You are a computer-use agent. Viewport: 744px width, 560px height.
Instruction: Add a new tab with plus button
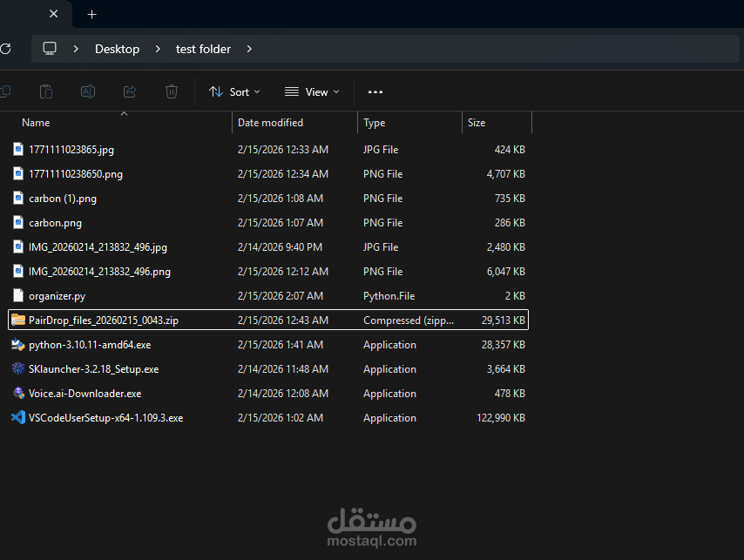click(x=92, y=15)
